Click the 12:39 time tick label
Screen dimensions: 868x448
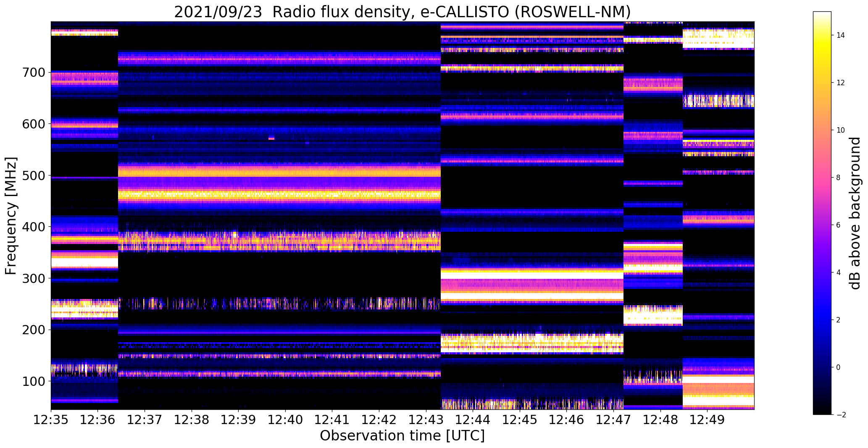[x=239, y=419]
